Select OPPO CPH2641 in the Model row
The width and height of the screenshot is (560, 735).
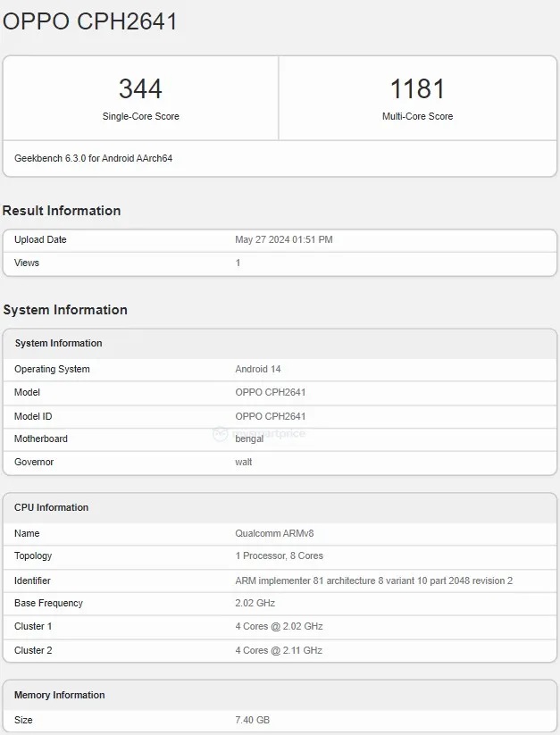271,392
